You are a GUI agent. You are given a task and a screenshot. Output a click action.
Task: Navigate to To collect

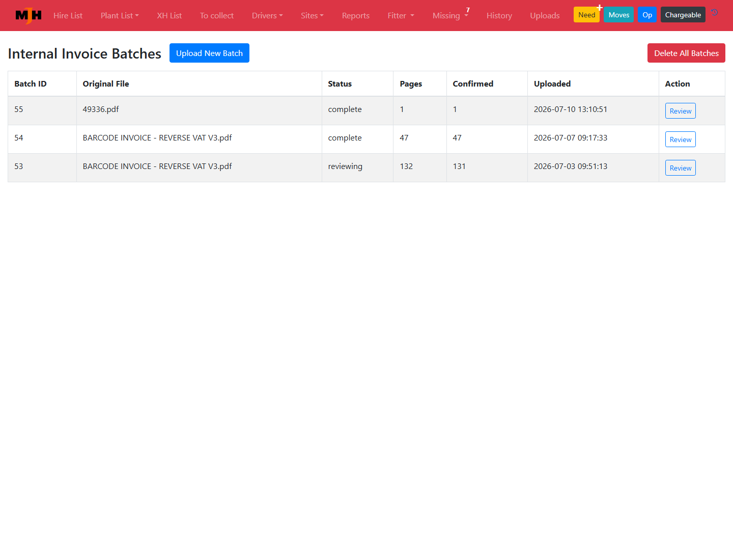pos(217,15)
